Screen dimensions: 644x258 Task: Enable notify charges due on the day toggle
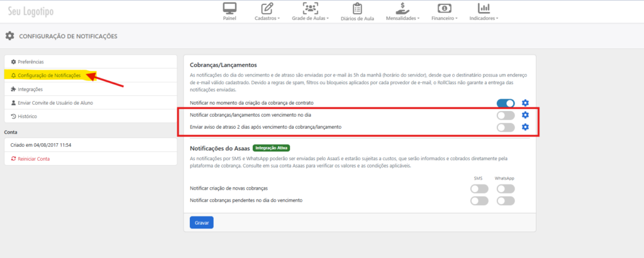click(x=506, y=116)
